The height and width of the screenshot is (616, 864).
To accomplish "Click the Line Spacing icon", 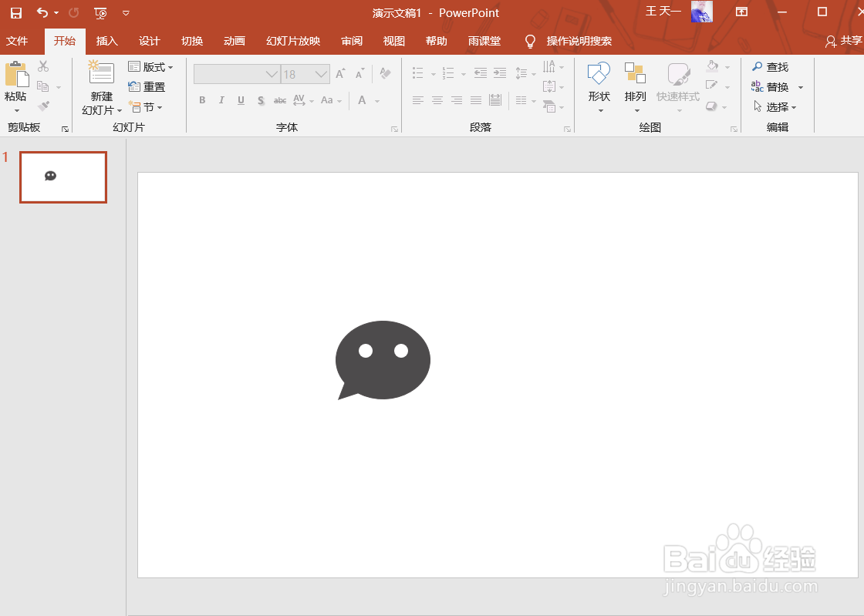I will [521, 73].
